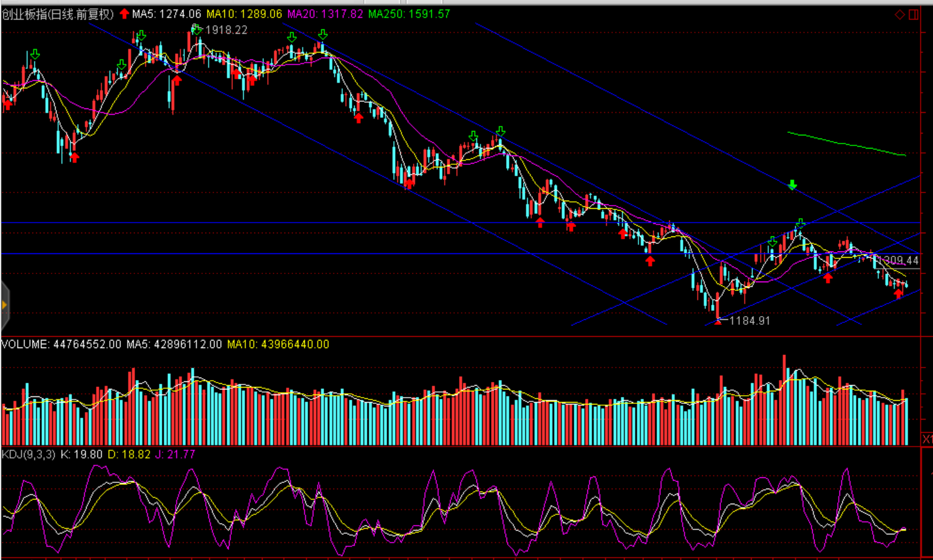Click the solid green down arrow signal
Screen dimensions: 933x560
793,184
